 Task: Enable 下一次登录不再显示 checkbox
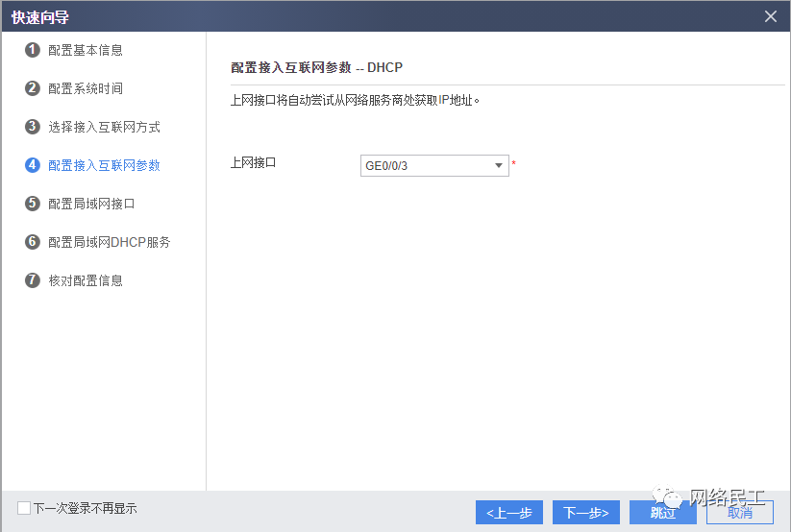pyautogui.click(x=24, y=508)
